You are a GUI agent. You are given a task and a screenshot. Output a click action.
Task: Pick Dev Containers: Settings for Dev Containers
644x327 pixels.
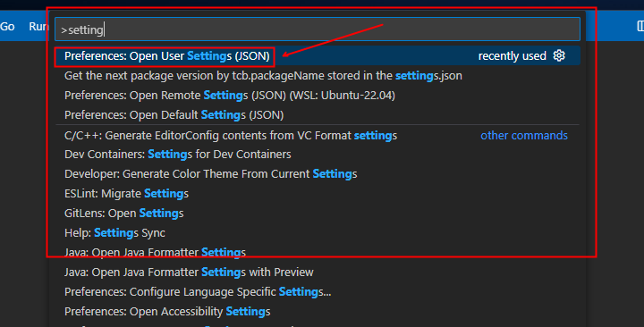click(x=318, y=155)
